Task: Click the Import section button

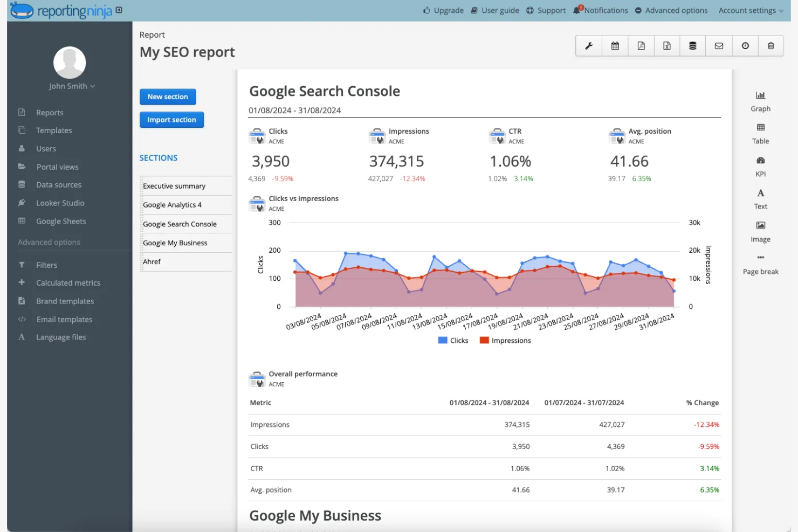Action: pyautogui.click(x=171, y=119)
